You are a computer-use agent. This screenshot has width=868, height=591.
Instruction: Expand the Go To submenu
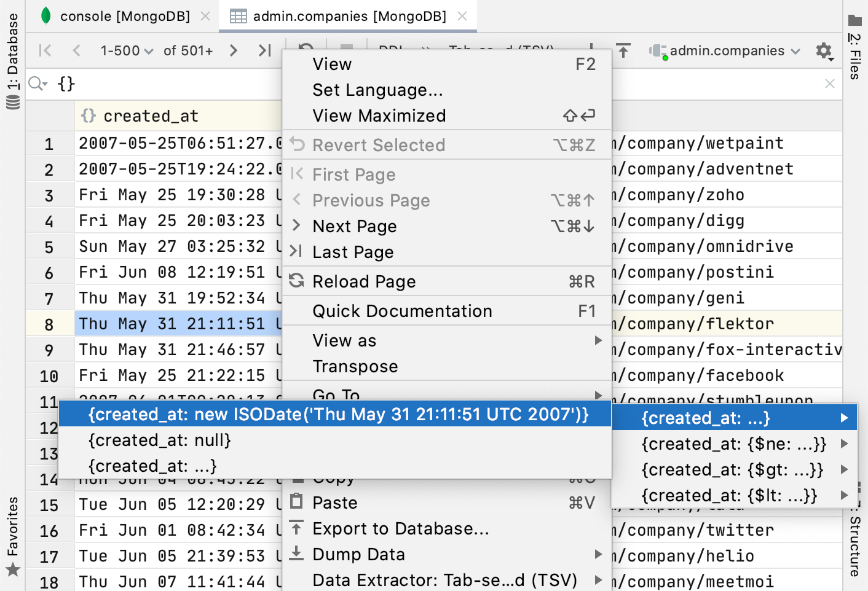click(x=447, y=393)
